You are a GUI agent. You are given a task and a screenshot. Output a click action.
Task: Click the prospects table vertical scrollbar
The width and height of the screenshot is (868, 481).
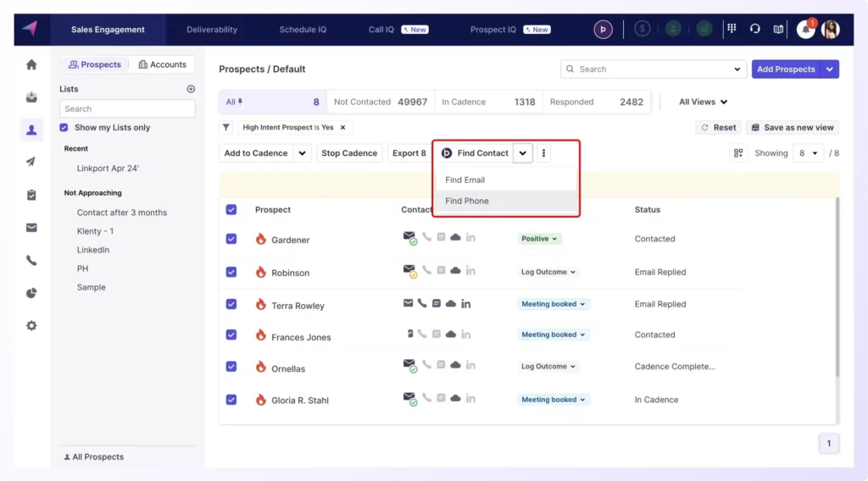[x=837, y=287]
